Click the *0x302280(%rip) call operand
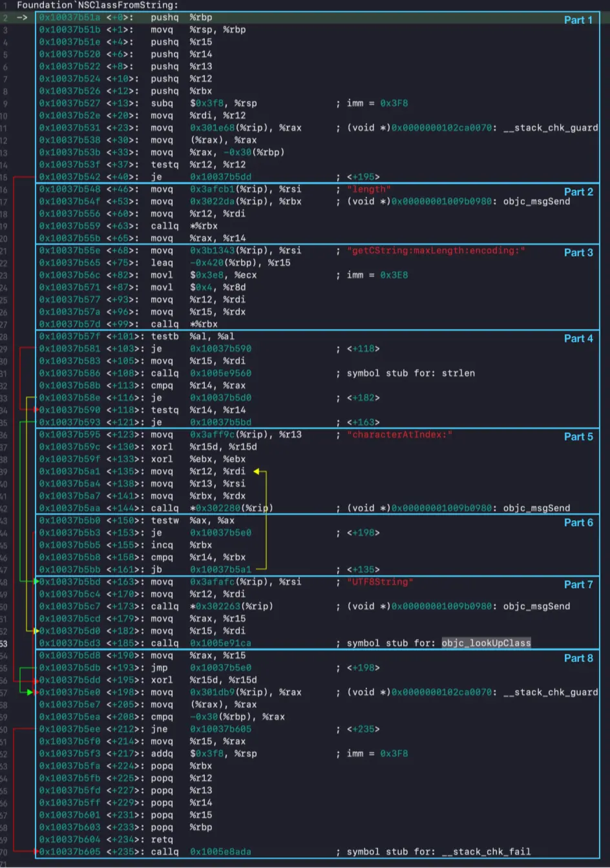610x868 pixels. point(231,508)
